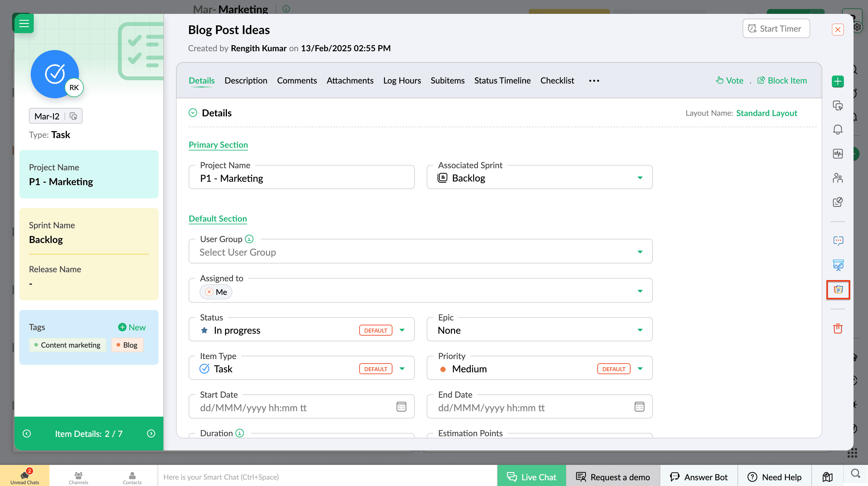Viewport: 868px width, 486px height.
Task: Collapse the Details section toggle
Action: coord(193,113)
